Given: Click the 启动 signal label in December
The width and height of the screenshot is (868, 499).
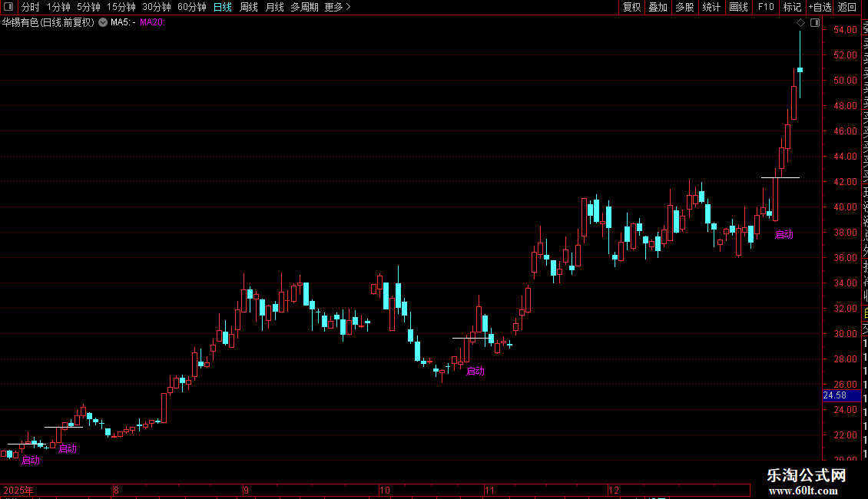Looking at the screenshot, I should (x=784, y=235).
